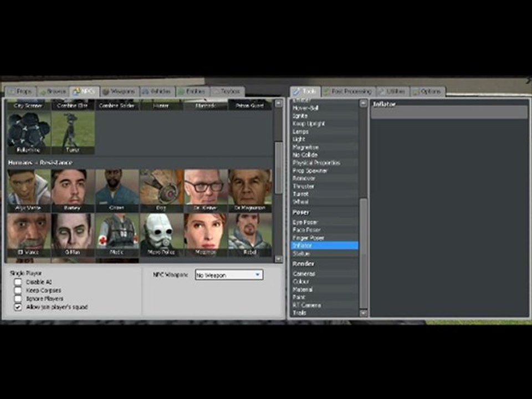Open the Utilities tab
The height and width of the screenshot is (399, 532).
[x=392, y=91]
